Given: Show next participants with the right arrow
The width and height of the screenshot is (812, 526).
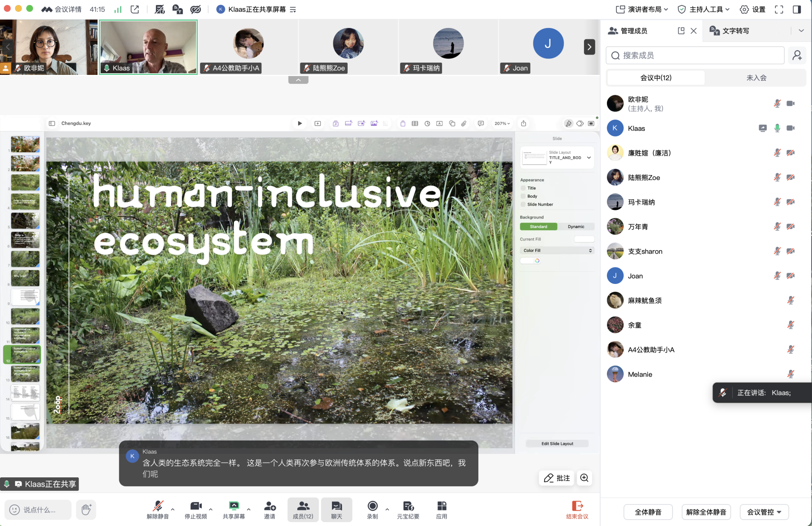Looking at the screenshot, I should tap(589, 47).
